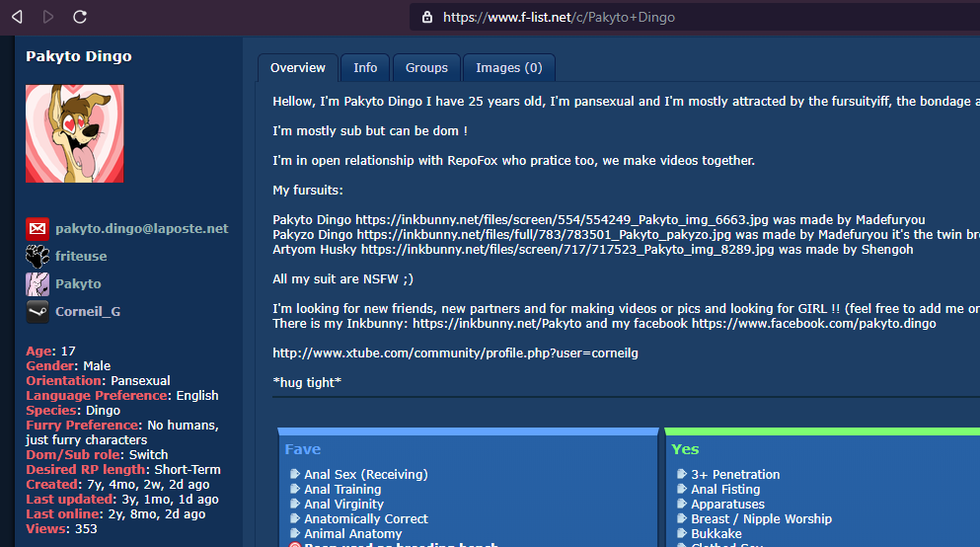Click the Dom/Sub role: Switch line

[x=97, y=454]
